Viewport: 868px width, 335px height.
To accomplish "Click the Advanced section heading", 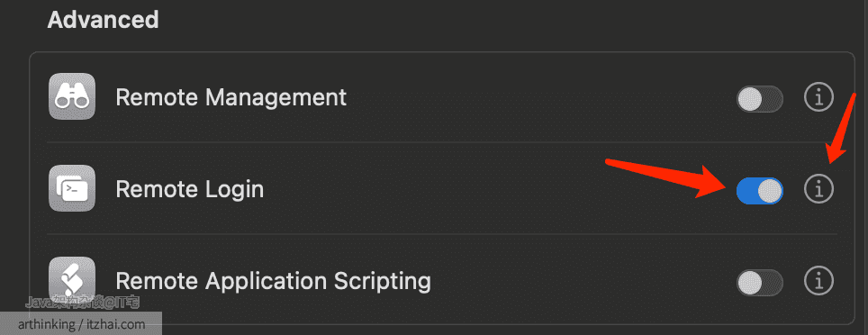I will (103, 20).
